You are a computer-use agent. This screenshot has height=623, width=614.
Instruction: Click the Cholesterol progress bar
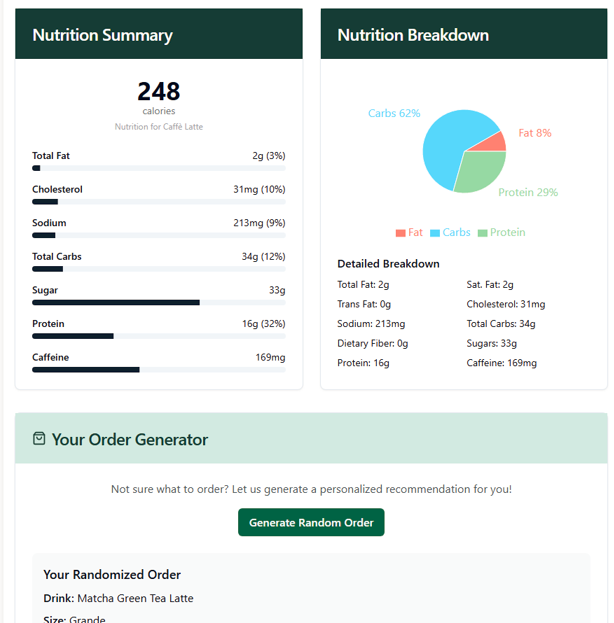[x=159, y=202]
